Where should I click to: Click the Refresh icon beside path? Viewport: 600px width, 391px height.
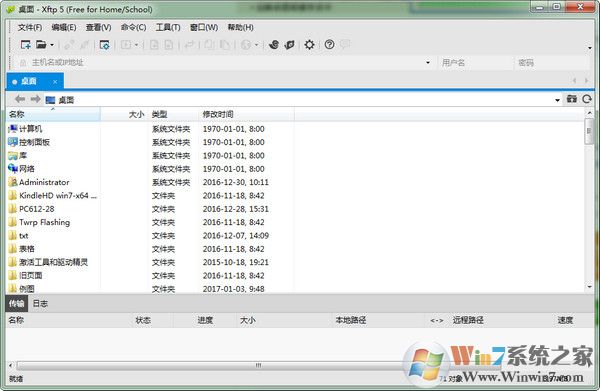point(587,99)
